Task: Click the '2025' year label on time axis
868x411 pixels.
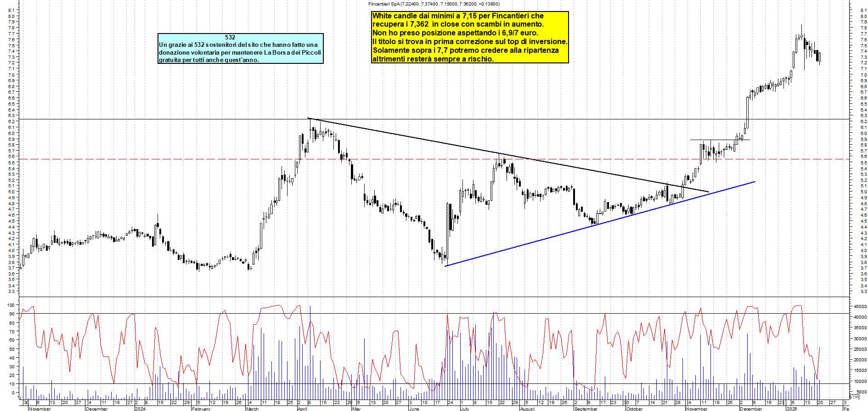Action: point(792,409)
